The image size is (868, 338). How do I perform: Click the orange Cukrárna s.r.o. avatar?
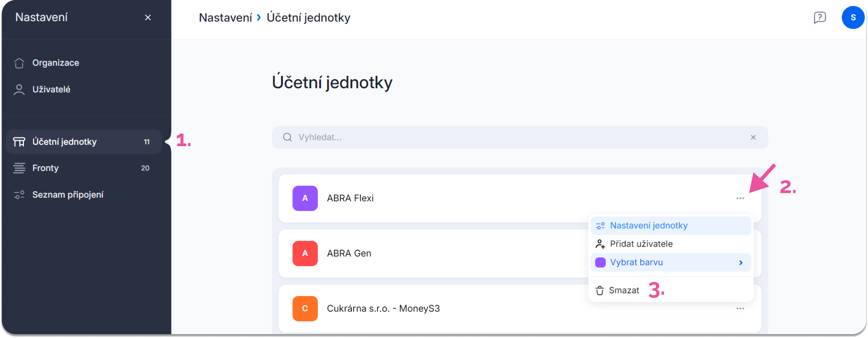click(x=305, y=309)
